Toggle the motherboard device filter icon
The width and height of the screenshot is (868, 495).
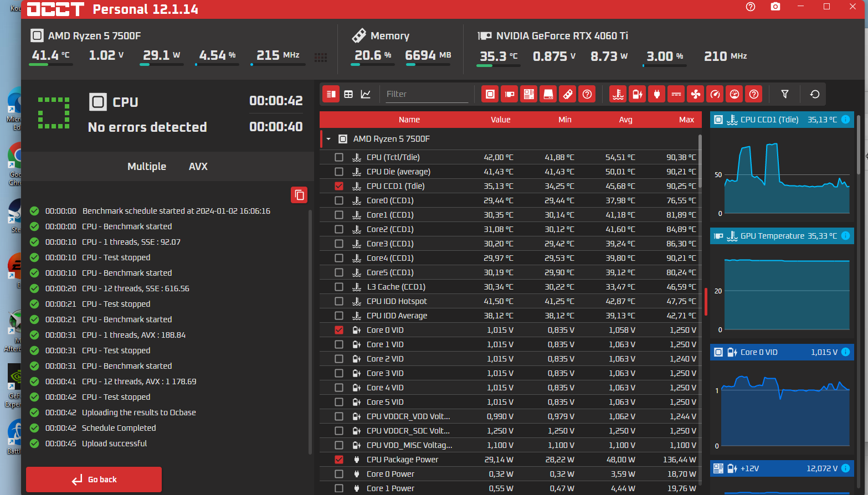(x=529, y=94)
